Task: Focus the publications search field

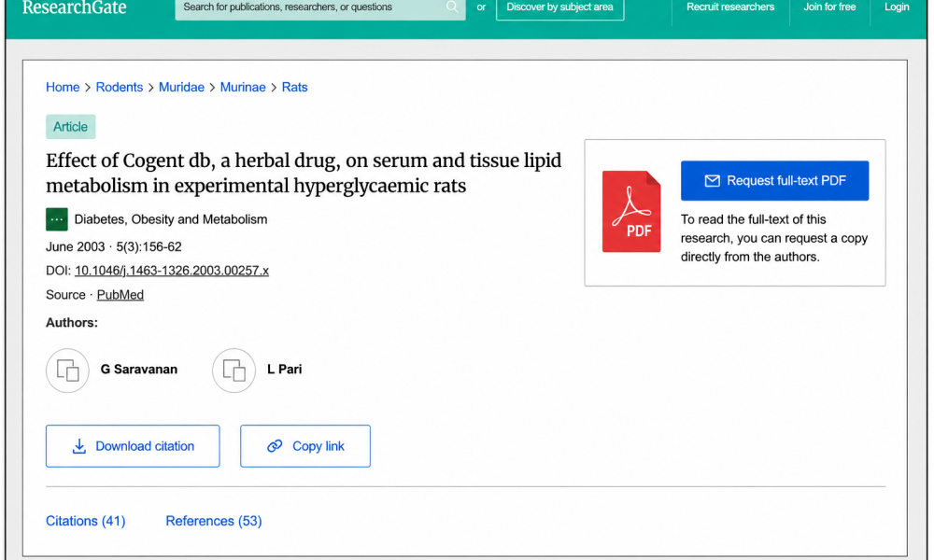Action: (x=313, y=7)
